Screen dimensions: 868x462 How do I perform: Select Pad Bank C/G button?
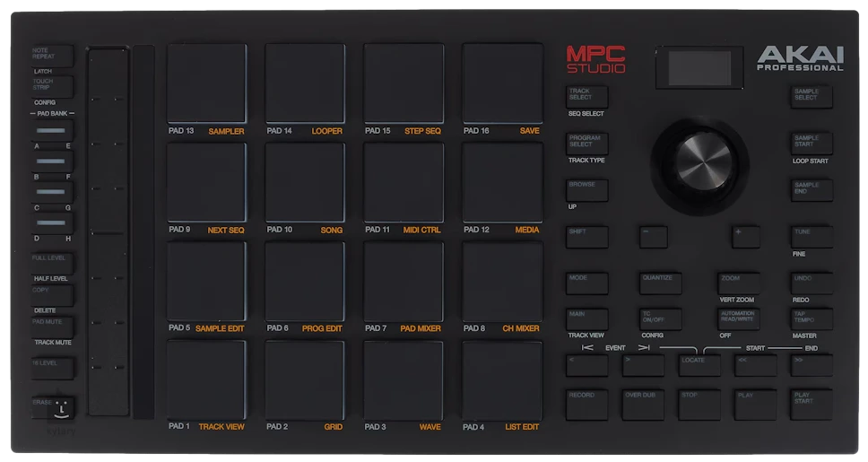point(52,192)
